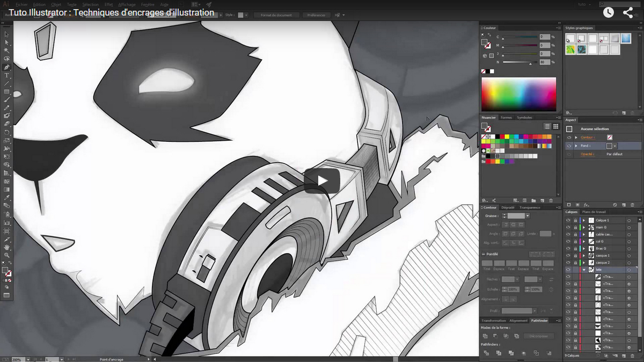Select the Type tool
Screen dimensions: 644x362
[6, 75]
